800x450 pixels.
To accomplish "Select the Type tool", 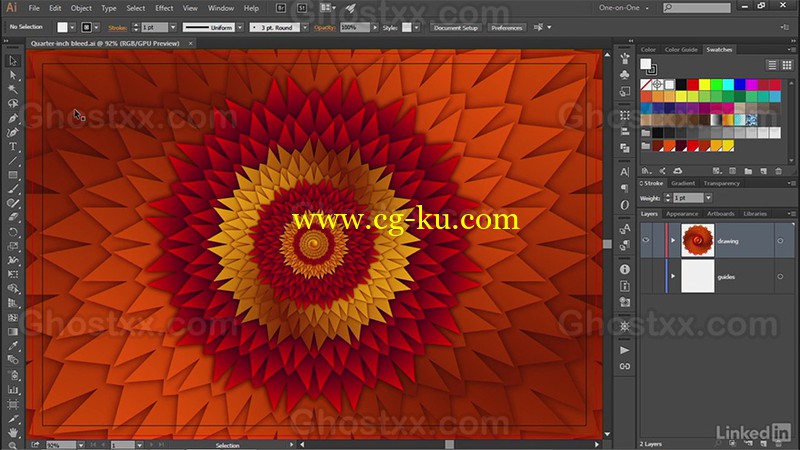I will 13,147.
